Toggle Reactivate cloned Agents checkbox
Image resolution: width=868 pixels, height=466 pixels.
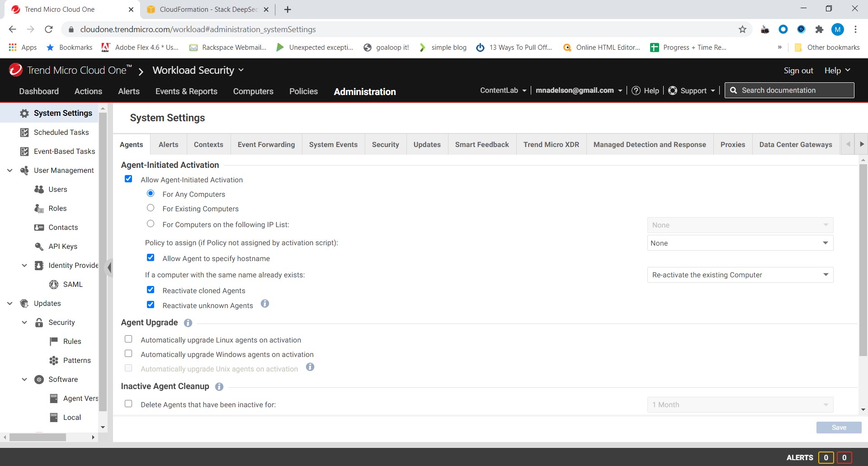(x=151, y=290)
